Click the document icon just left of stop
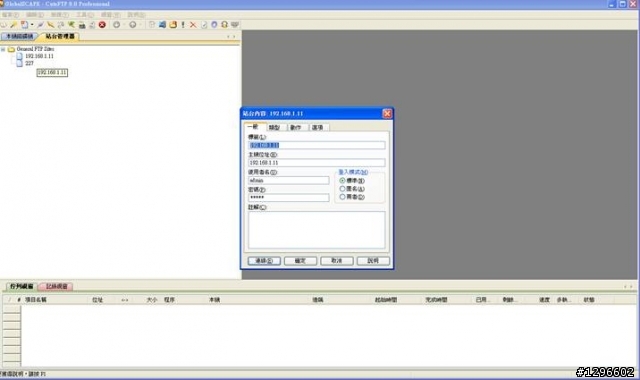The height and width of the screenshot is (380, 640). point(92,25)
